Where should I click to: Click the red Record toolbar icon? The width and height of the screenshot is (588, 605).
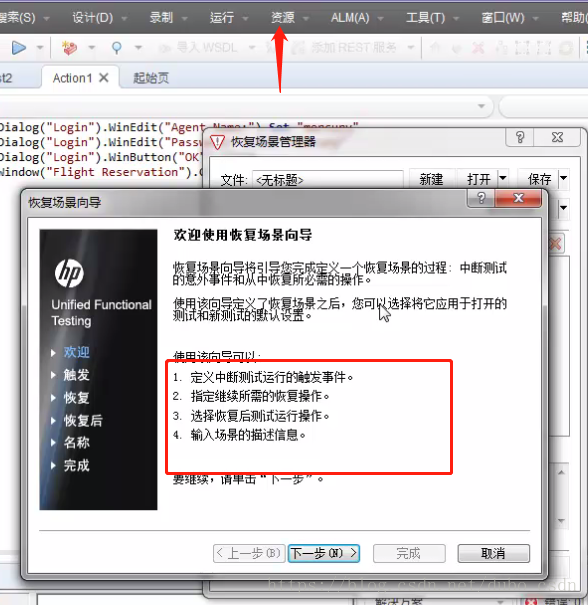pos(69,48)
